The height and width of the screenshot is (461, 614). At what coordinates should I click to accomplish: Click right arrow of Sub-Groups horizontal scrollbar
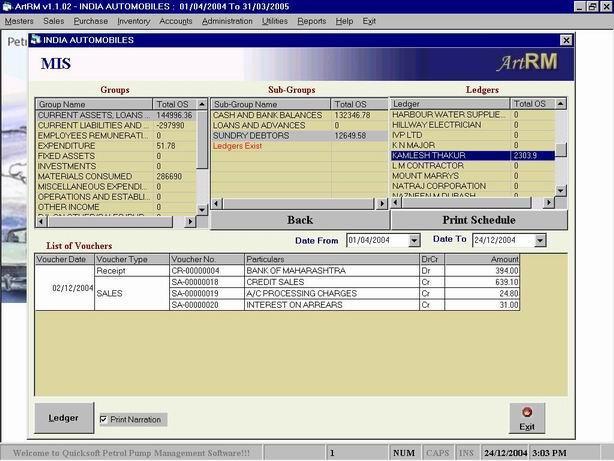point(382,204)
